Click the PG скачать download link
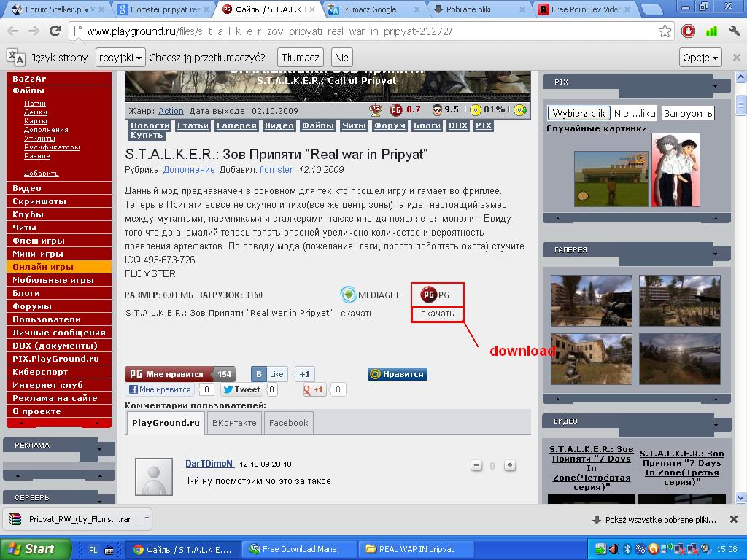This screenshot has height=560, width=747. (x=438, y=314)
